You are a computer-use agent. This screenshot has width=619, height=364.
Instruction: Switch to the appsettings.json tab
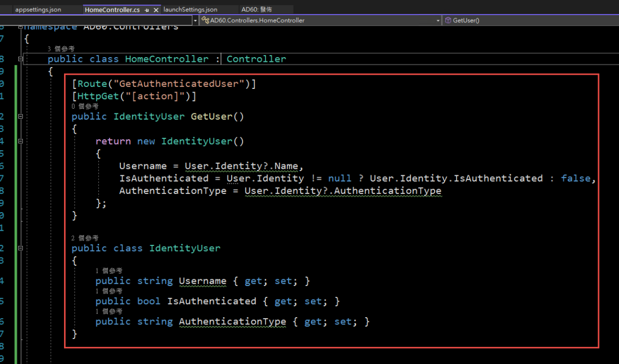(38, 9)
